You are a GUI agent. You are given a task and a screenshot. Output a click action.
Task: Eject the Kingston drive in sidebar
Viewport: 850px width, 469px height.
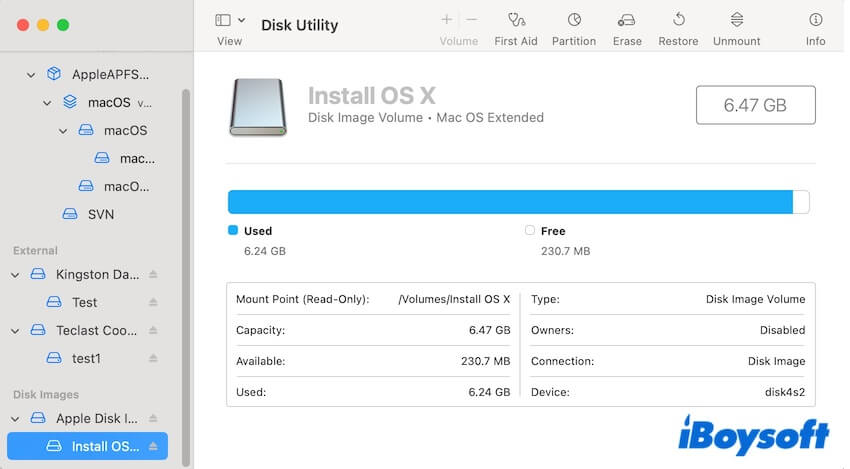pyautogui.click(x=153, y=274)
